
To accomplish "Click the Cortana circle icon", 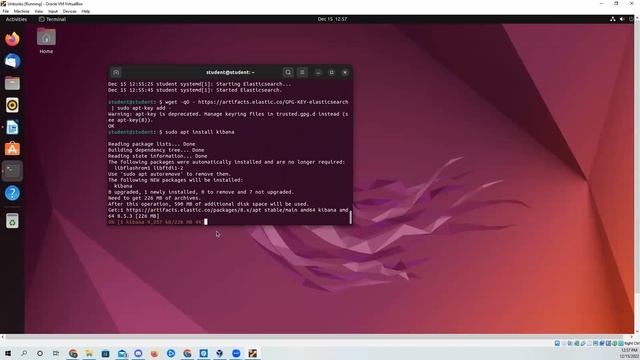I will point(40,353).
